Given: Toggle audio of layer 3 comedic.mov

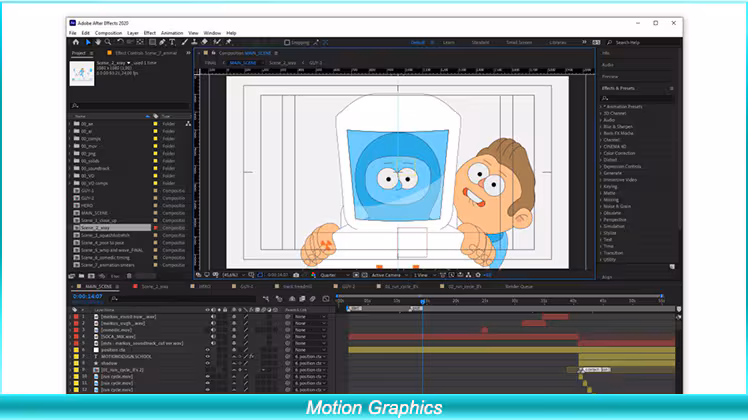Looking at the screenshot, I should 213,330.
